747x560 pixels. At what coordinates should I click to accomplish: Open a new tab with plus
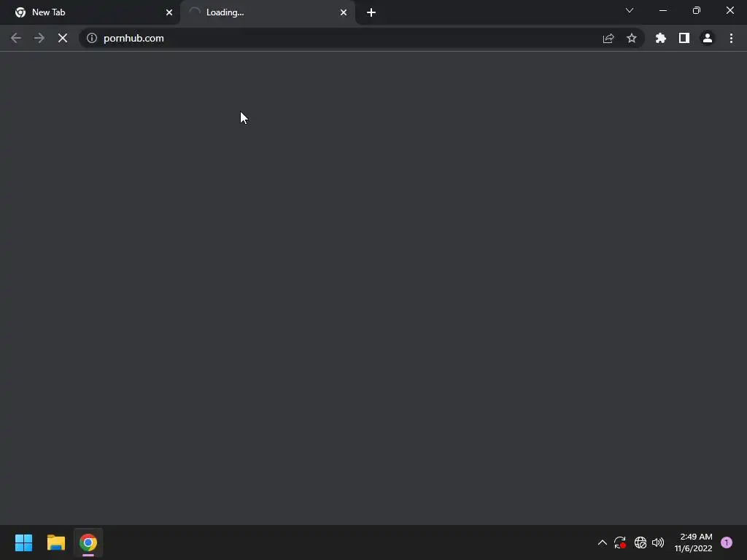[371, 12]
